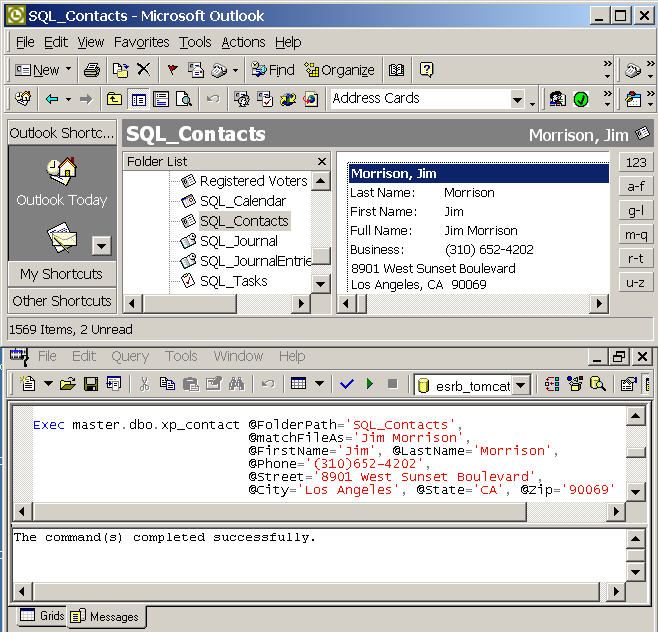Click Move to Folder icon in Outlook
Image resolution: width=658 pixels, height=632 pixels.
click(x=121, y=70)
